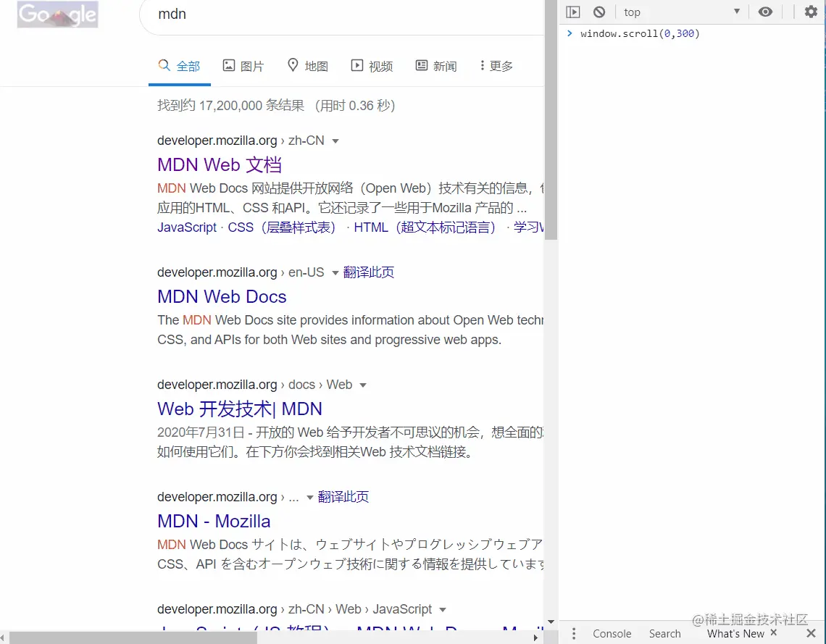Clear the console with the ban icon
The height and width of the screenshot is (644, 826).
pyautogui.click(x=599, y=12)
